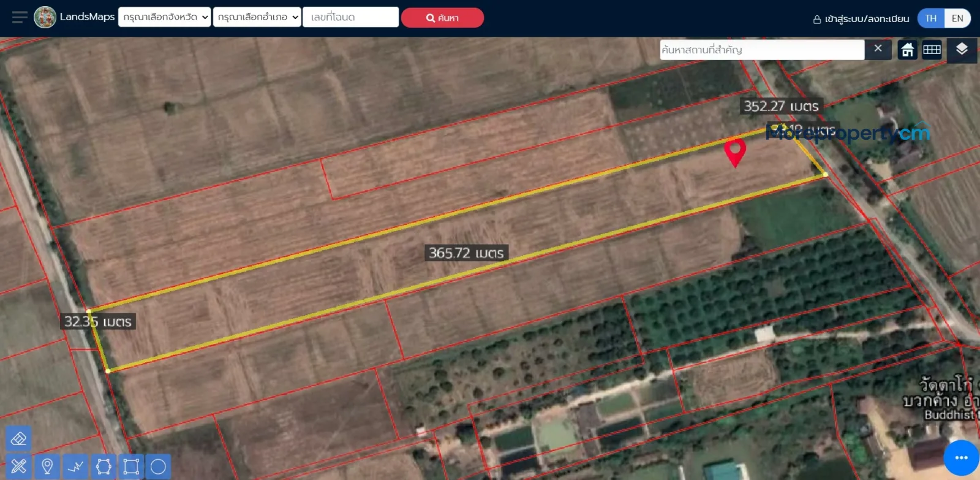Image resolution: width=980 pixels, height=480 pixels.
Task: Select the location pin marker tool
Action: (47, 467)
